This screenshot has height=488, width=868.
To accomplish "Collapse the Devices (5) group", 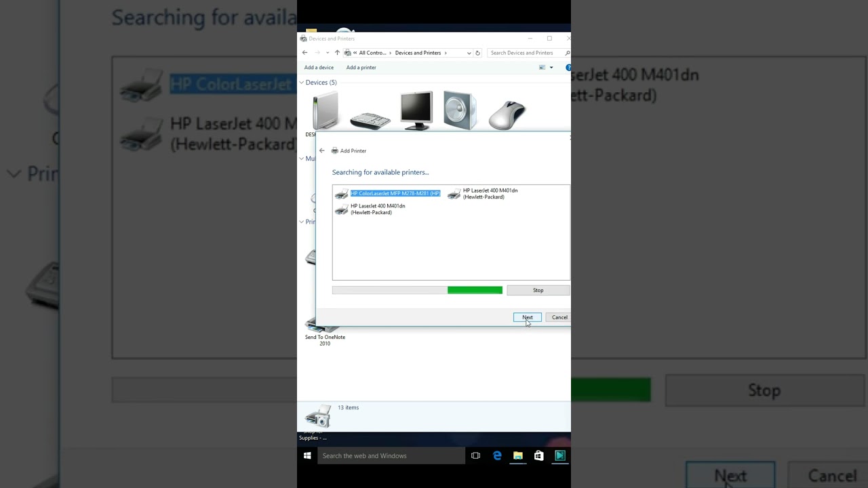I will tap(302, 83).
